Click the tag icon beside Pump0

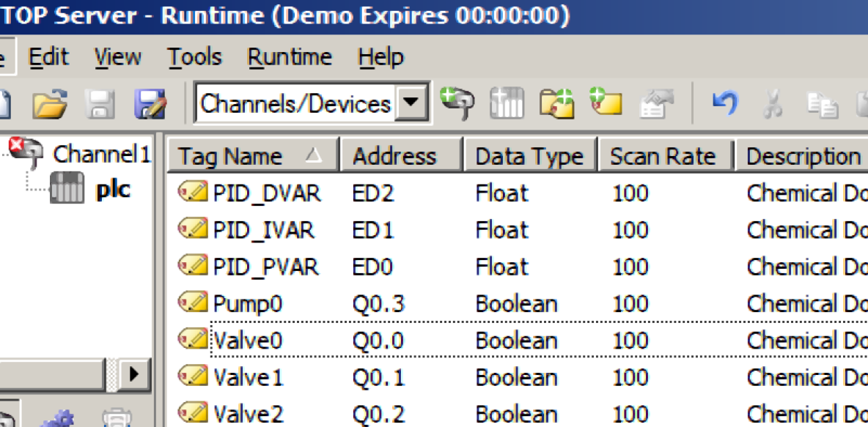coord(193,302)
